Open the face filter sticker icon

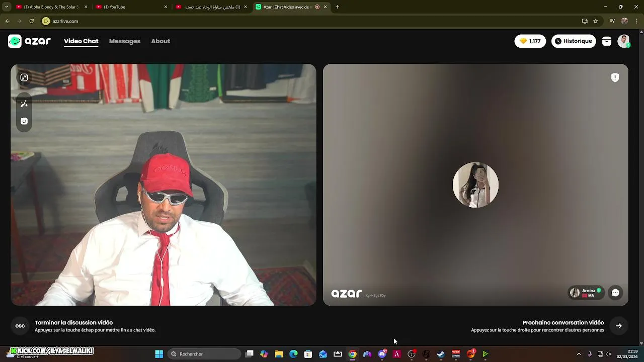coord(24,121)
